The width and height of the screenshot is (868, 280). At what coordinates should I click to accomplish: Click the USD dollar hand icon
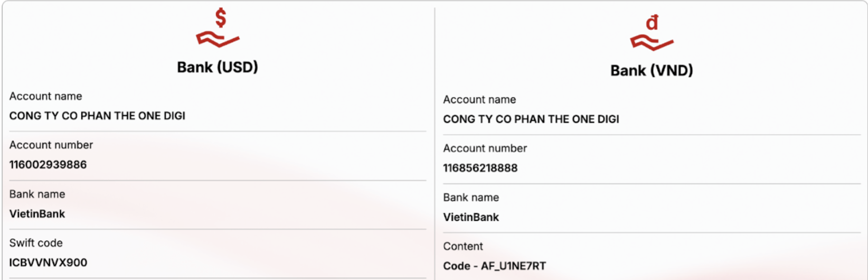(x=218, y=29)
